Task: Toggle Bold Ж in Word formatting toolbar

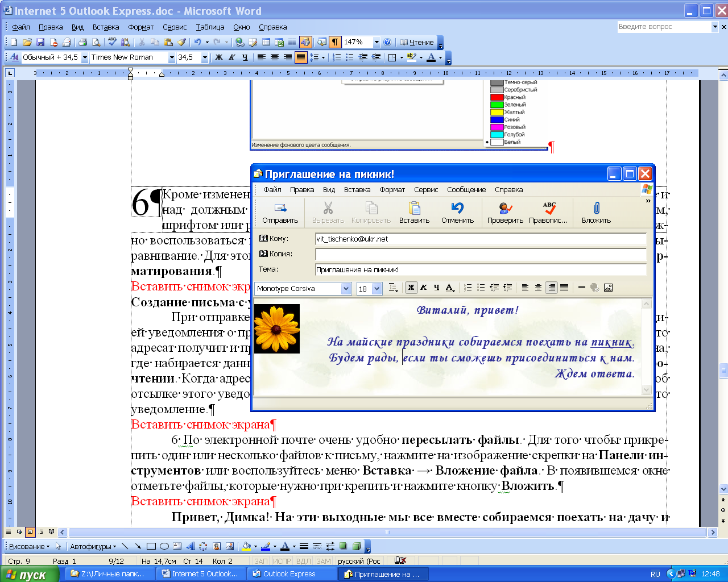Action: click(x=219, y=57)
